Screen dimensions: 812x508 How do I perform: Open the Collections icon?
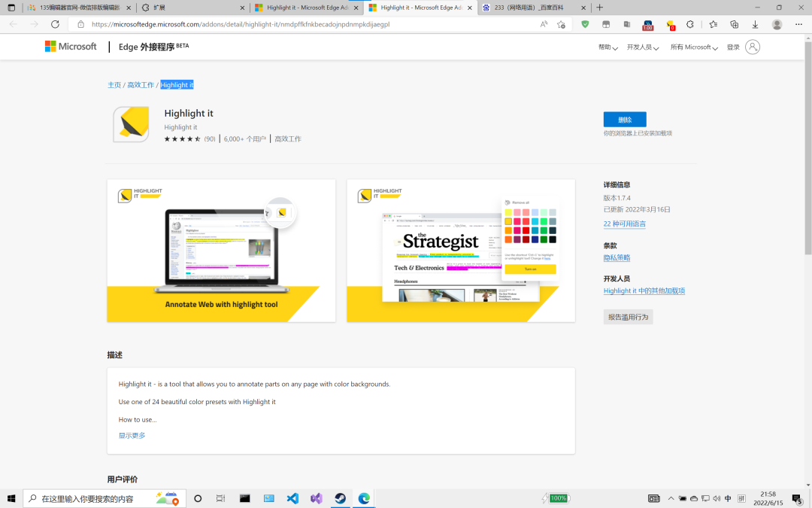(734, 24)
